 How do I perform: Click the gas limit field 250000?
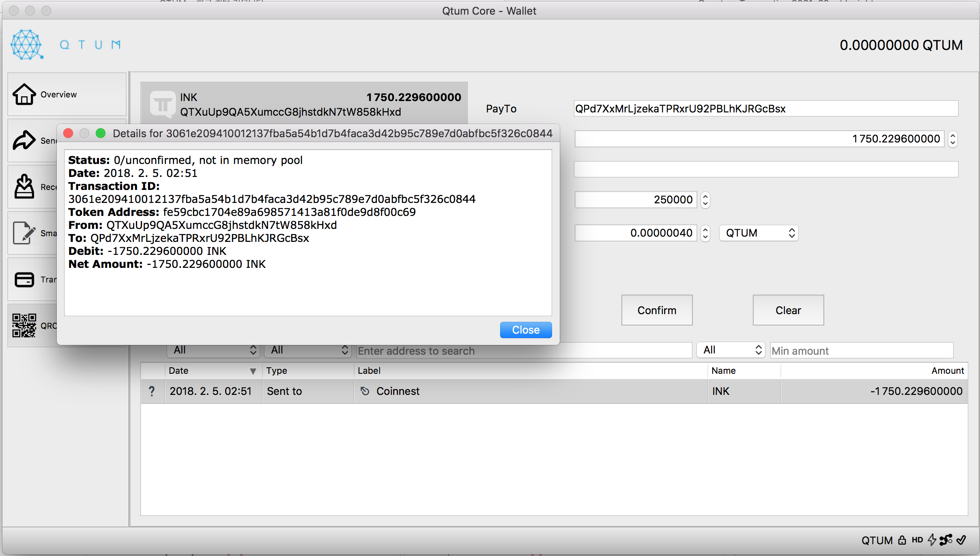pyautogui.click(x=636, y=200)
